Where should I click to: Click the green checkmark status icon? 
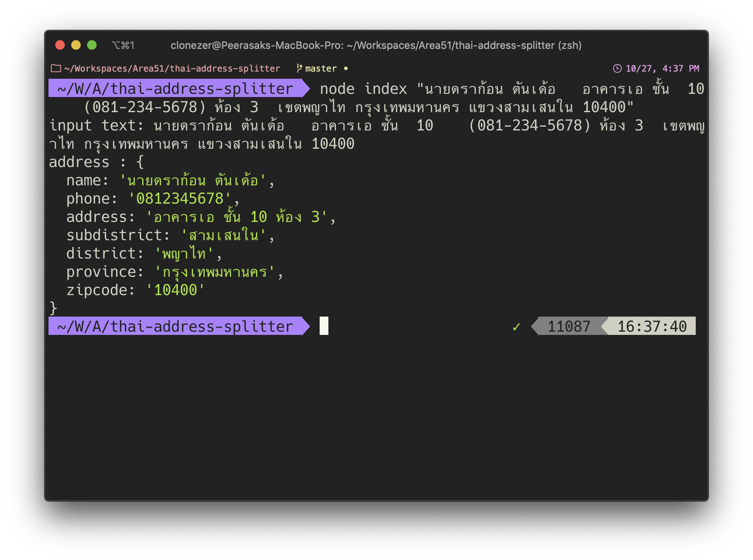point(516,327)
